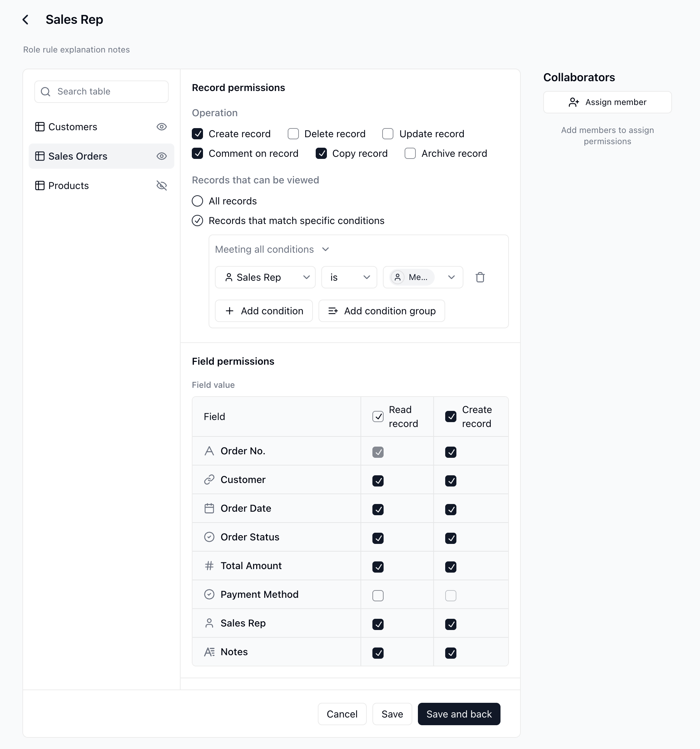Delete the Sales Rep condition with trash icon
The image size is (700, 749).
480,277
